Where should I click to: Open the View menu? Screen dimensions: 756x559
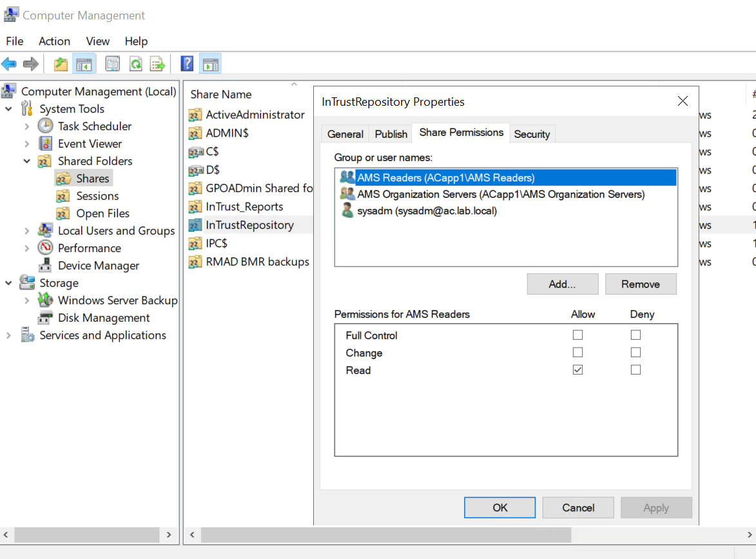click(97, 41)
